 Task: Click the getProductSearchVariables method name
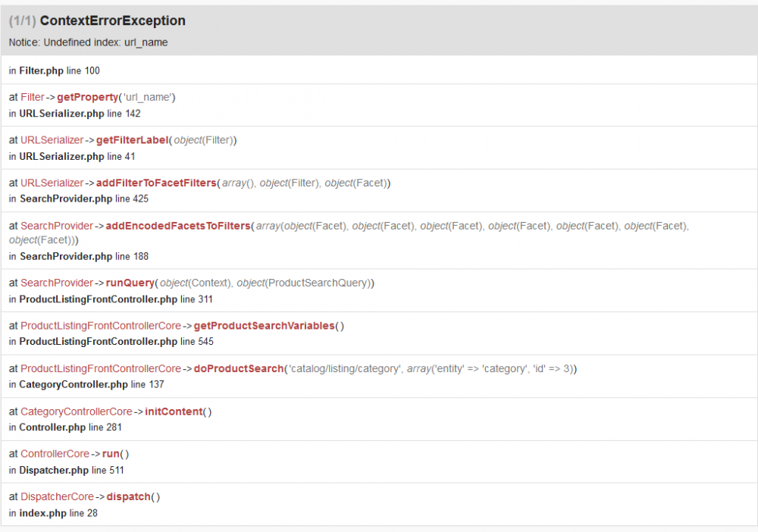click(264, 326)
